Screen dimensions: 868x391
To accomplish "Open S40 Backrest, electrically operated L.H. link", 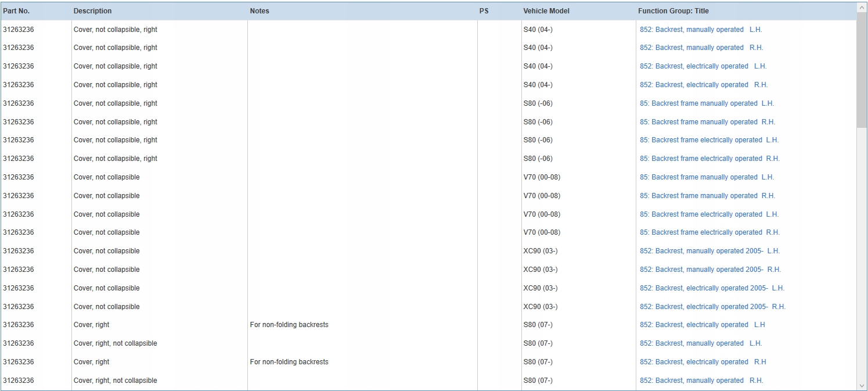I will pos(703,66).
